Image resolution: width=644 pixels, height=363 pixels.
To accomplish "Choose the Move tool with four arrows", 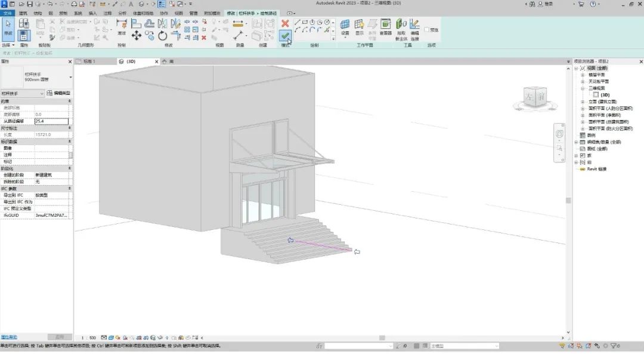I will pyautogui.click(x=137, y=36).
